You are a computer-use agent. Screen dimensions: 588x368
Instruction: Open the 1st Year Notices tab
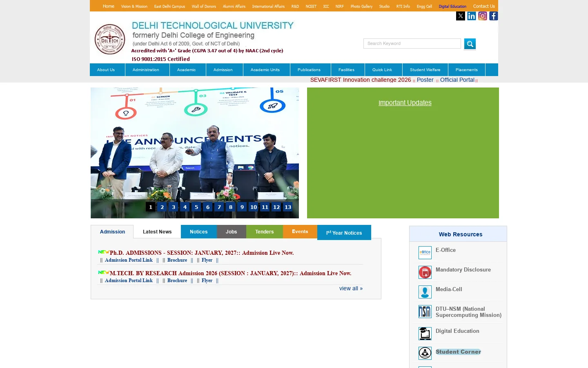point(344,233)
